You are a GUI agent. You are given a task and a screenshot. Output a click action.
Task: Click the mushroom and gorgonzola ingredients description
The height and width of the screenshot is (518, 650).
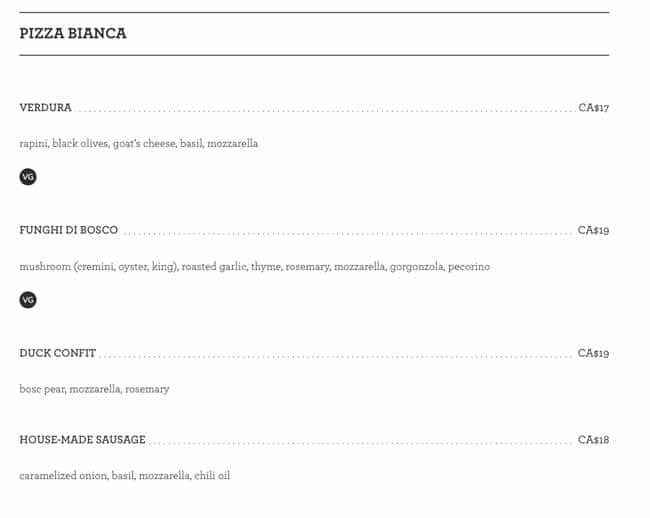click(255, 267)
